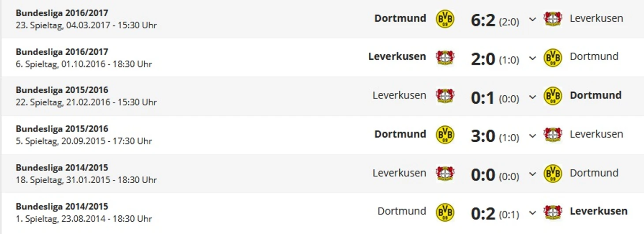Image resolution: width=644 pixels, height=234 pixels.
Task: Open the chevron beside the 3:0 score
Action: [532, 136]
